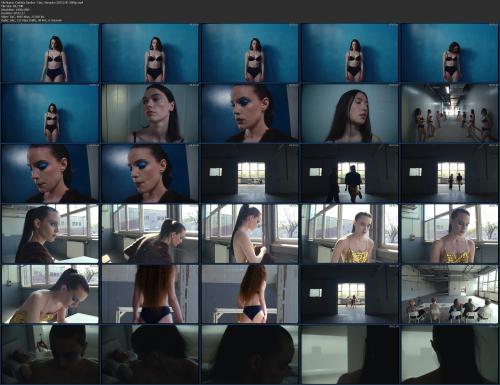The width and height of the screenshot is (500, 385).
Task: Click thumbnail of seated judges panel in hall
Action: pyautogui.click(x=450, y=294)
